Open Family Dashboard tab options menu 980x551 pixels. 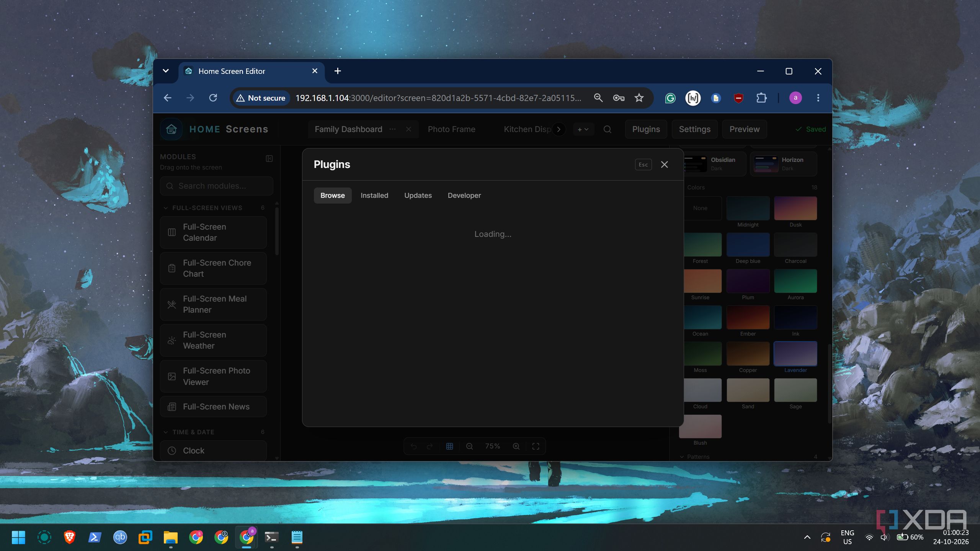(392, 129)
